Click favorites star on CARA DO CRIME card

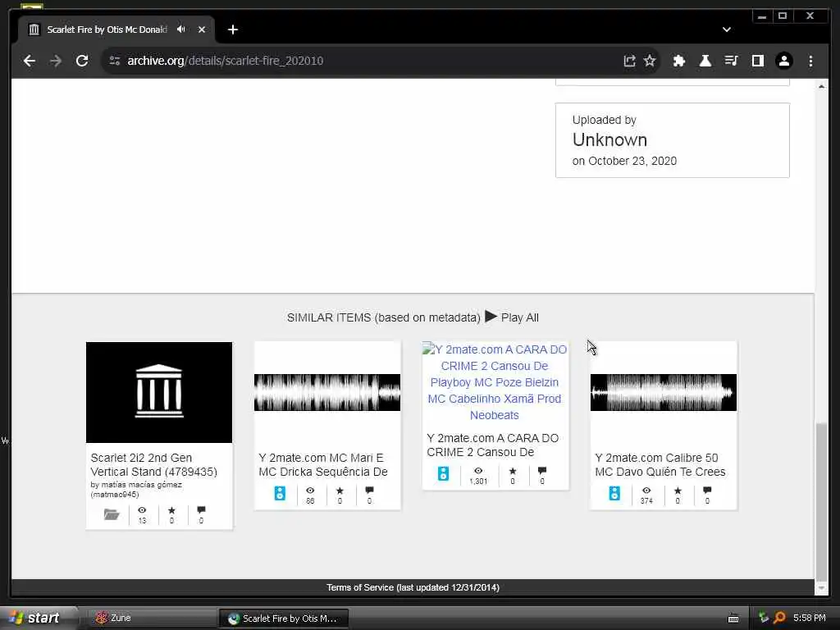(x=513, y=471)
